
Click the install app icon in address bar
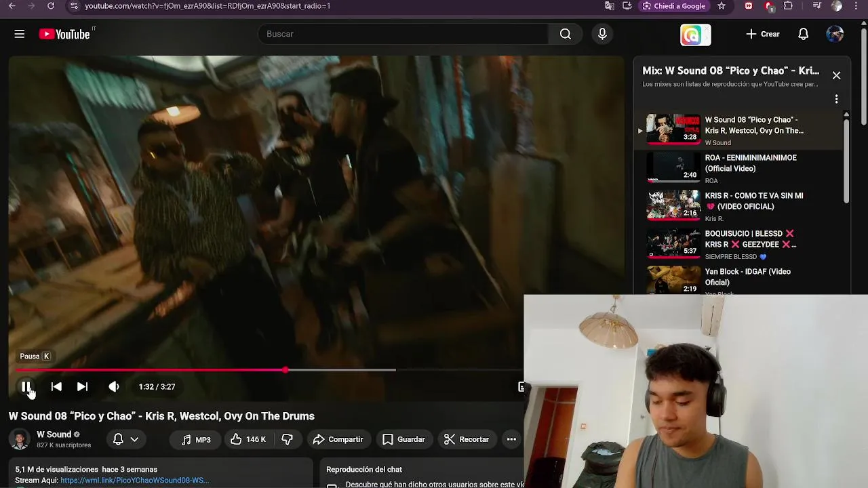pos(627,5)
